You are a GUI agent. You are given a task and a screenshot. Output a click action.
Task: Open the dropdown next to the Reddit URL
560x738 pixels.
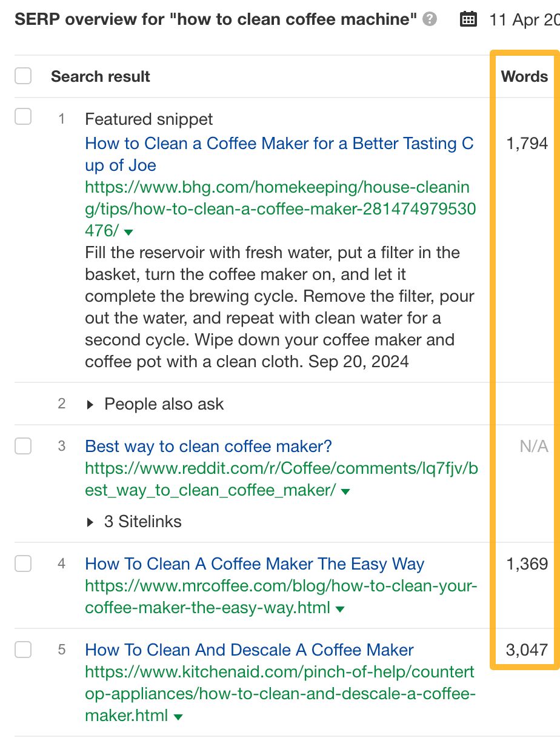click(344, 490)
